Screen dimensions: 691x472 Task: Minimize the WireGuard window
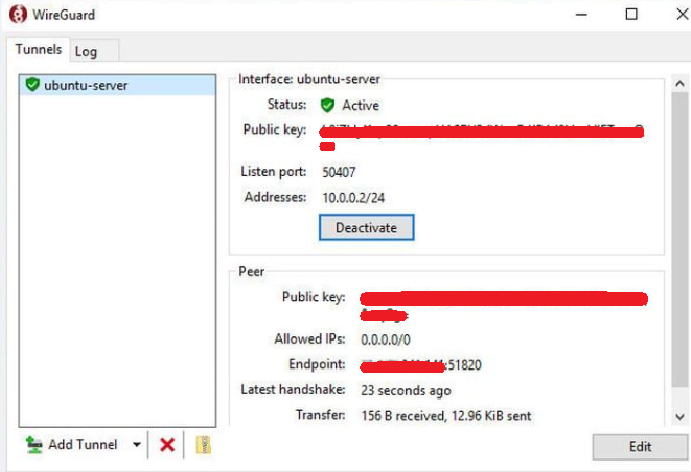(x=581, y=15)
